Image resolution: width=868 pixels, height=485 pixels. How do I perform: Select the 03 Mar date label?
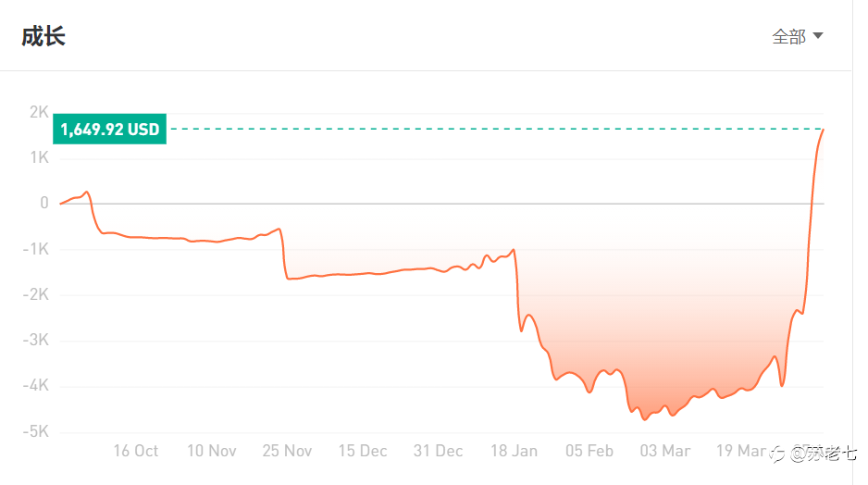(664, 451)
